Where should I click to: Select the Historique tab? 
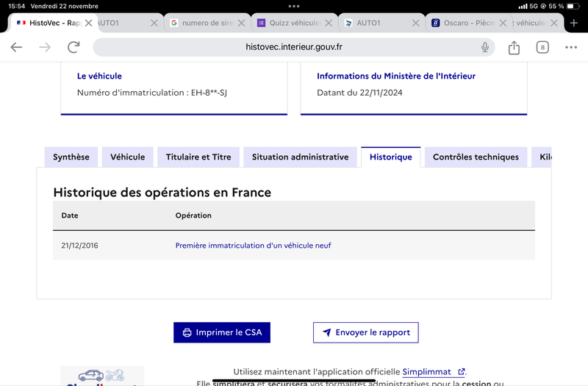coord(391,157)
